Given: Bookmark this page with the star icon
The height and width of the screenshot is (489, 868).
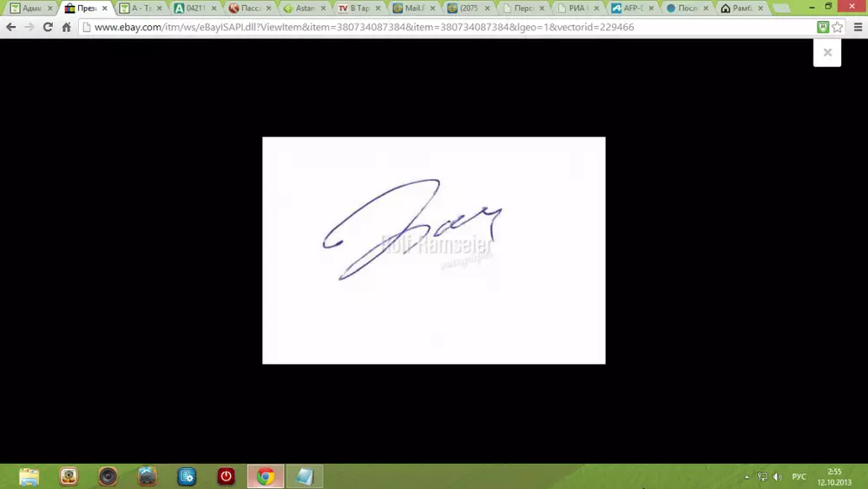Looking at the screenshot, I should [x=837, y=27].
